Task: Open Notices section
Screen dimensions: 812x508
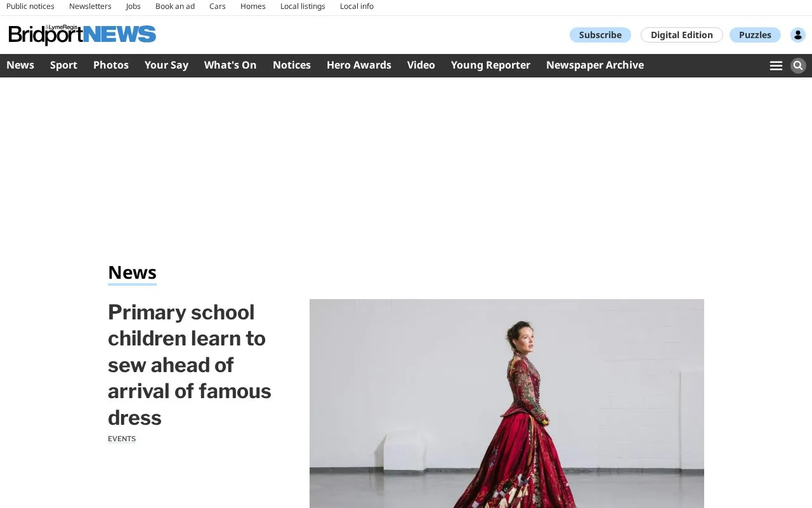Action: 292,65
